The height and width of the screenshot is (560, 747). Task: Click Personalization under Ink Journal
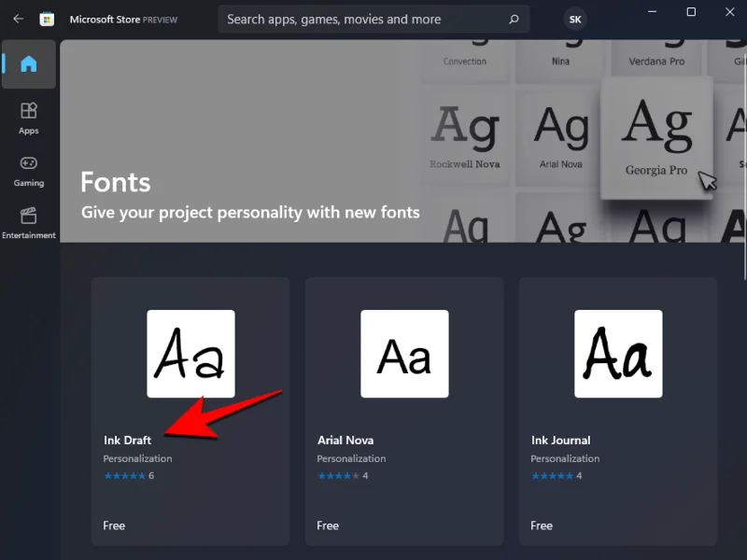(565, 458)
